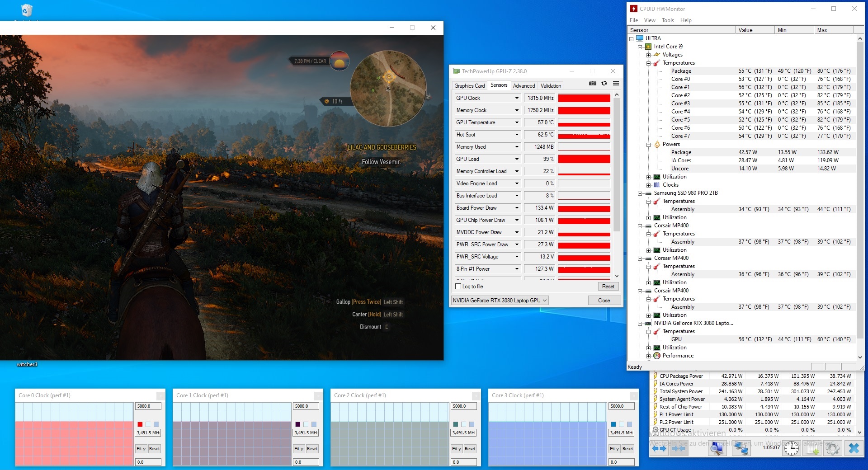The height and width of the screenshot is (470, 868).
Task: Open the Board Power Draw sensor dropdown
Action: pyautogui.click(x=517, y=208)
